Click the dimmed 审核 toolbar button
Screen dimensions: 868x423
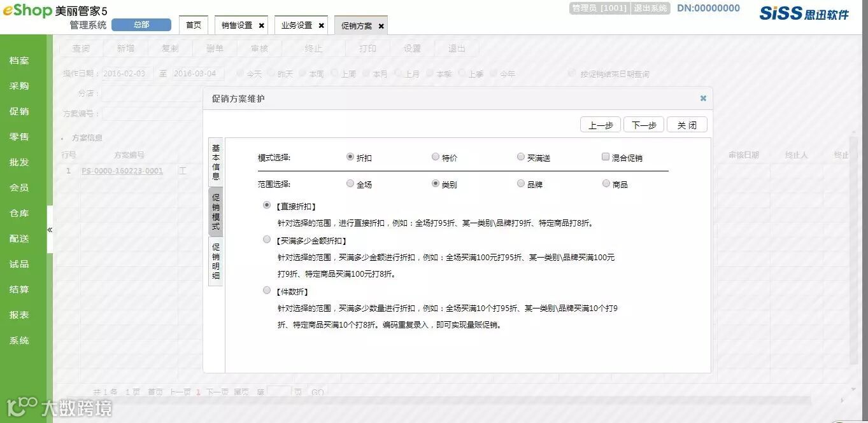pyautogui.click(x=259, y=48)
